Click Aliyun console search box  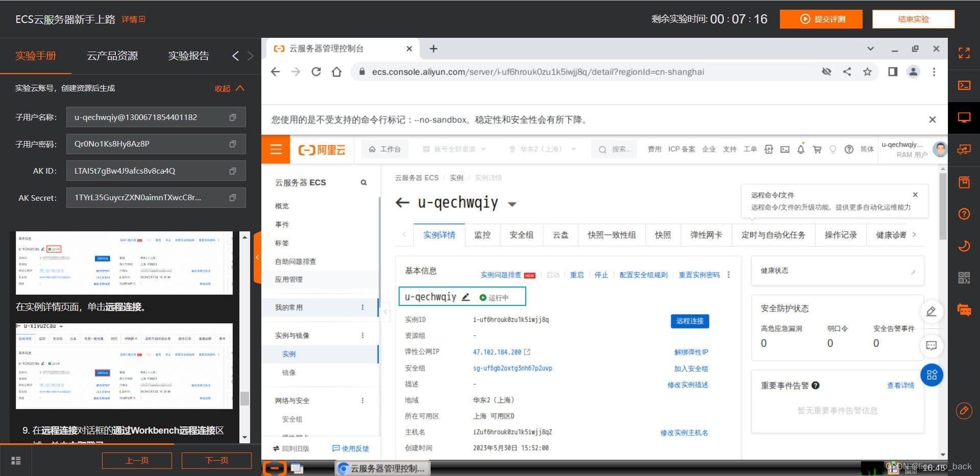pos(615,149)
